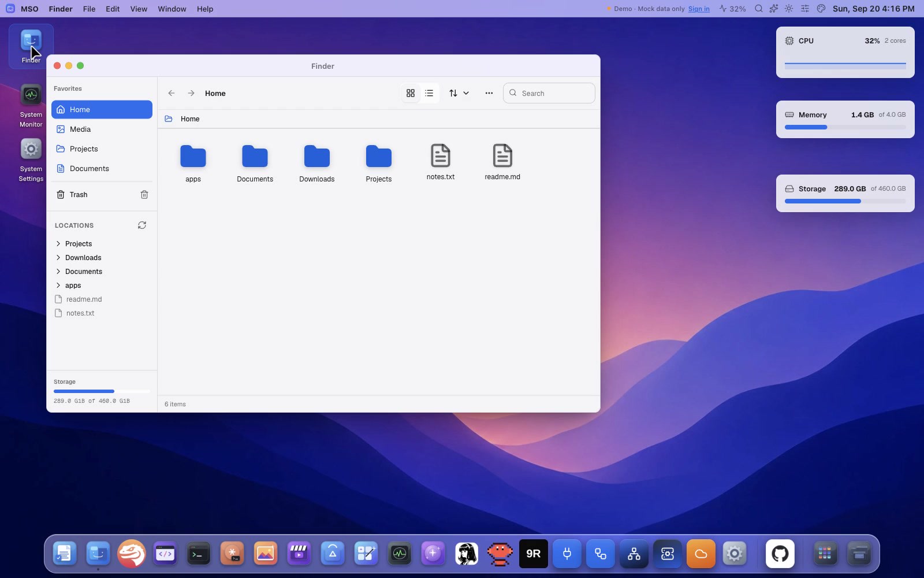Toggle brightness sun icon in menu bar
Image resolution: width=924 pixels, height=578 pixels.
click(789, 9)
